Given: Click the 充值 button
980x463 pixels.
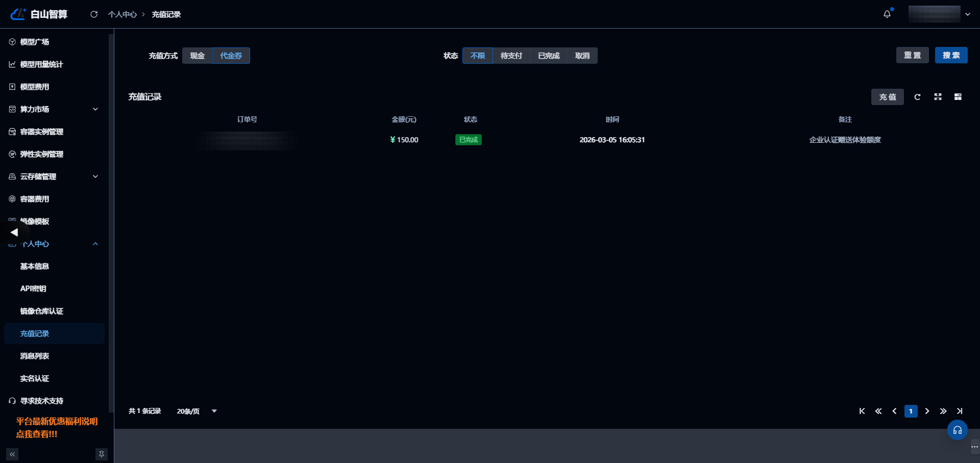Looking at the screenshot, I should tap(887, 97).
